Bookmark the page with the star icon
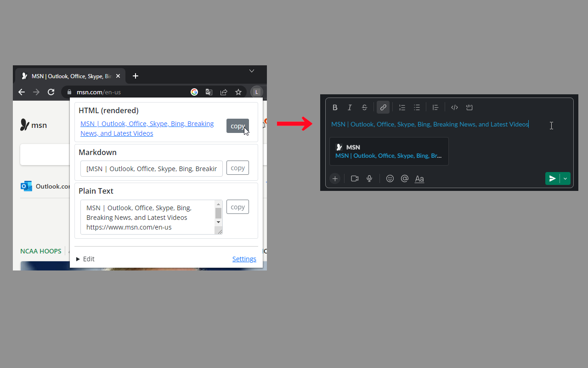Image resolution: width=588 pixels, height=368 pixels. 238,92
